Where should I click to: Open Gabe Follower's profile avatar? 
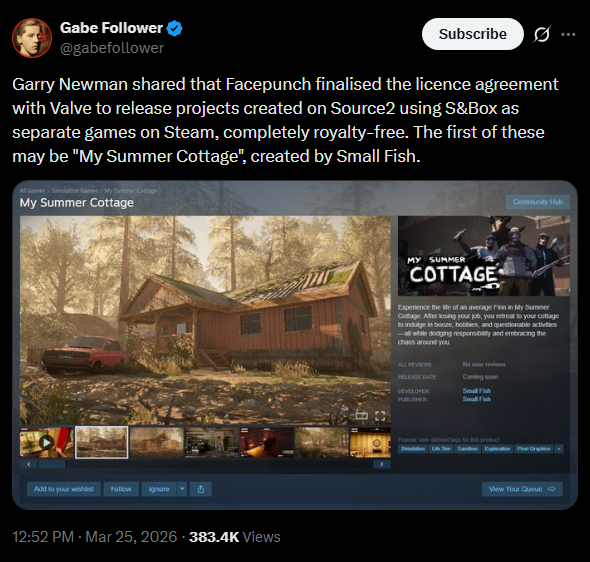pos(32,38)
